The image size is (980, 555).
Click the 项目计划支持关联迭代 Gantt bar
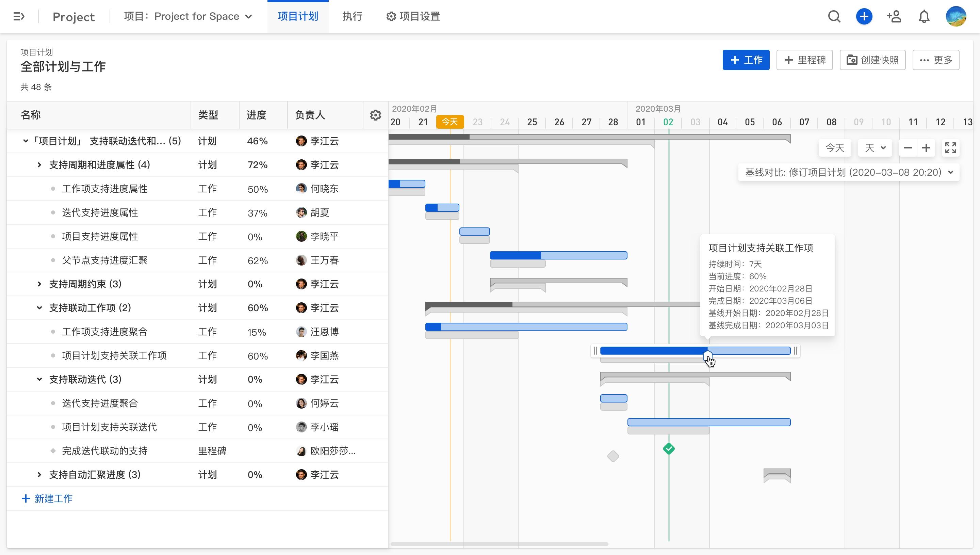709,422
